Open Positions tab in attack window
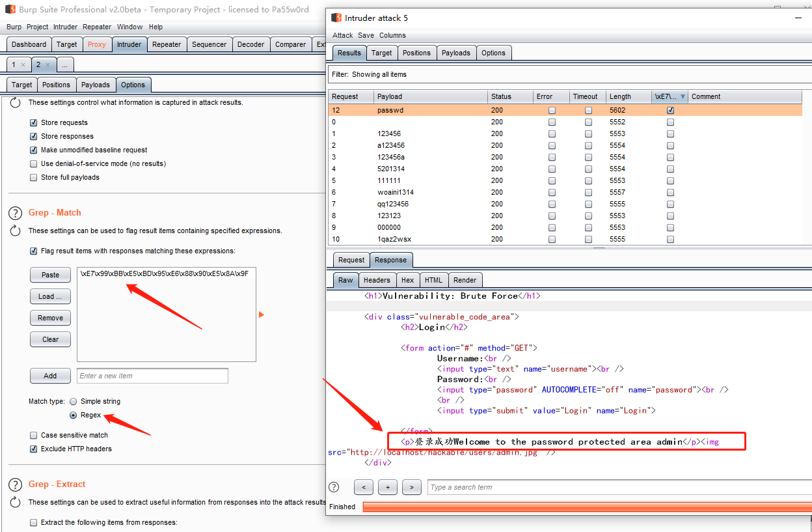 coord(416,53)
